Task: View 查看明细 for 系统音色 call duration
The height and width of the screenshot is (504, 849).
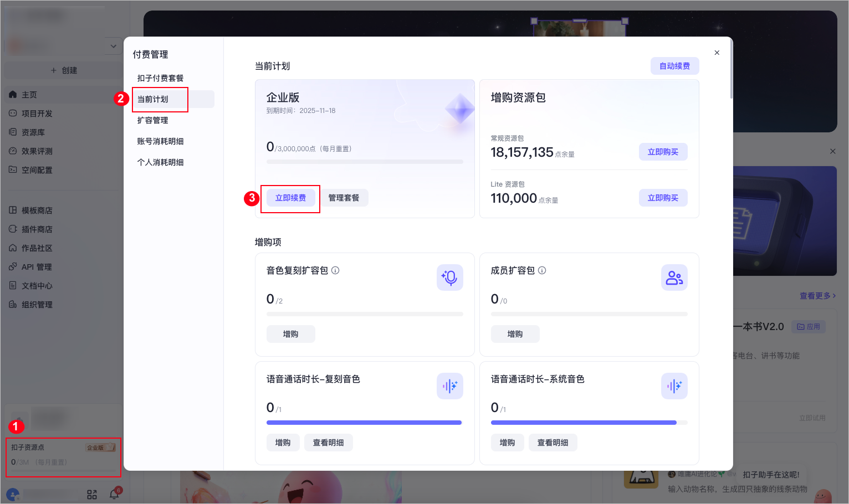Action: (x=553, y=443)
